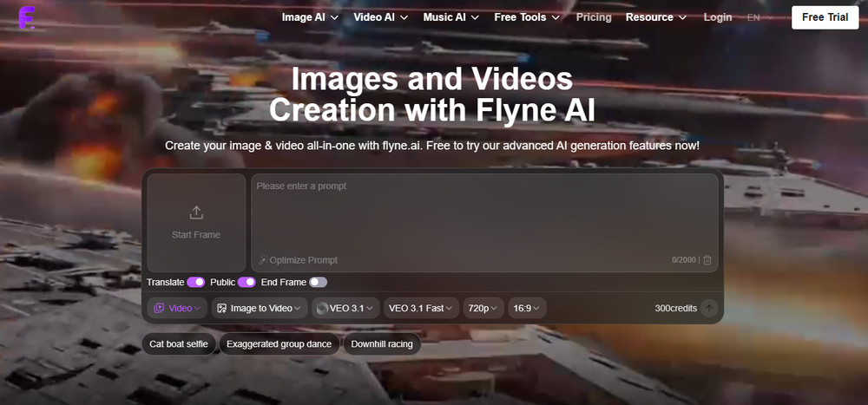Open the VEO 3.1 model dropdown
Viewport: 868px width, 405px height.
[345, 308]
